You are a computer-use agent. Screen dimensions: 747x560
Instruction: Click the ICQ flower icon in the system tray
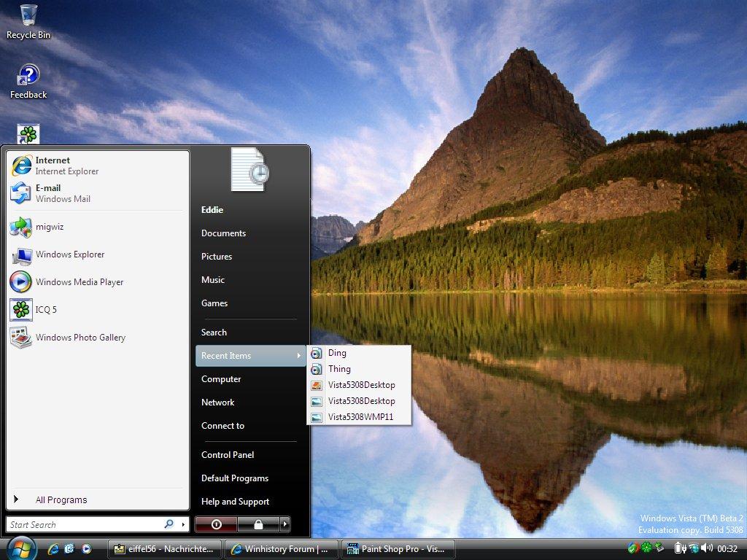pos(646,547)
